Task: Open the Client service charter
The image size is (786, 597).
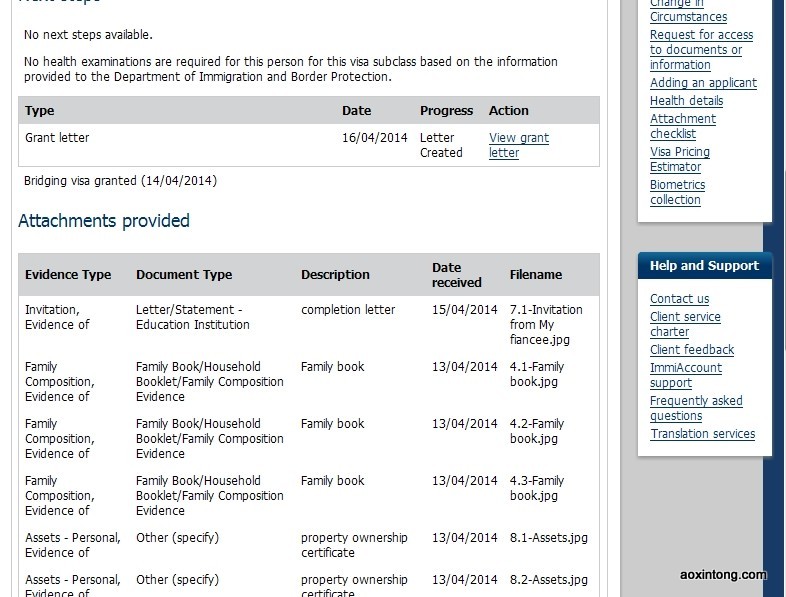Action: point(685,324)
